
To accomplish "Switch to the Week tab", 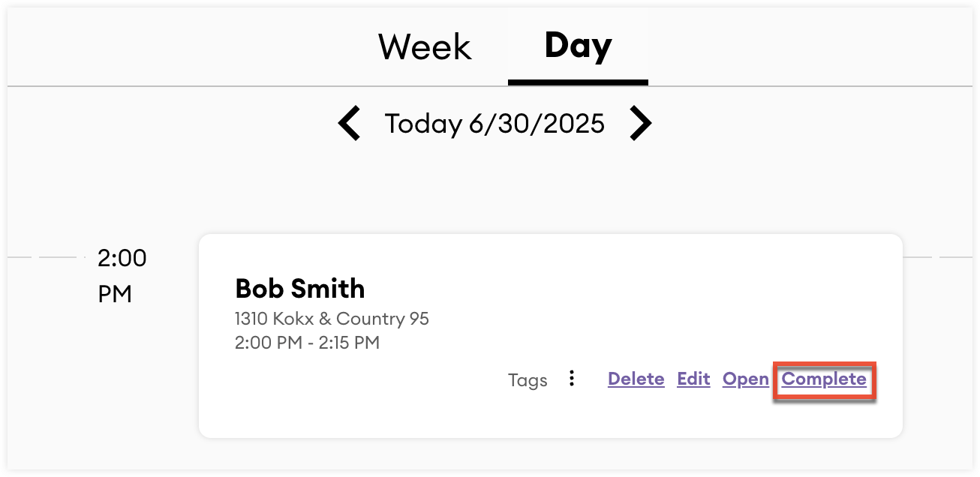I will coord(425,47).
